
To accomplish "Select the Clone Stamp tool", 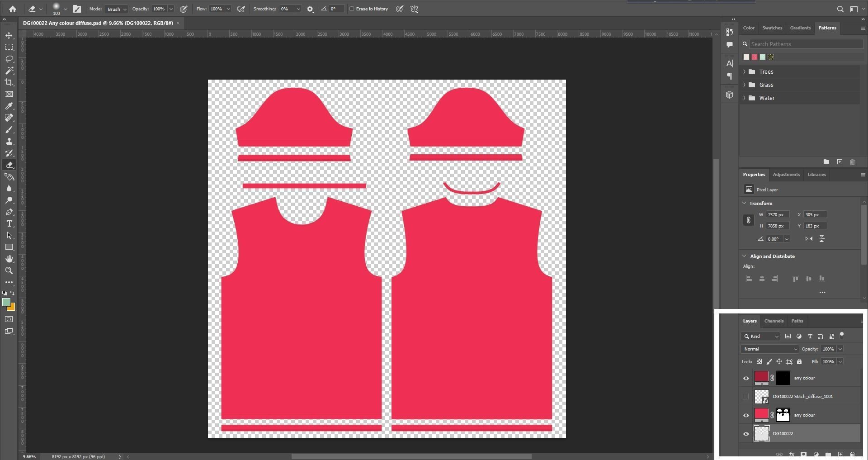I will coord(9,141).
